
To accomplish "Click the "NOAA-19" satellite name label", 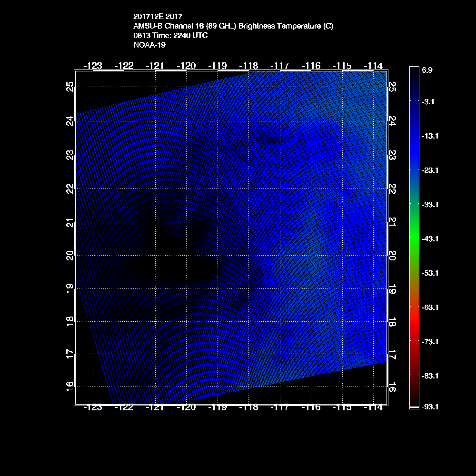I will (x=149, y=45).
